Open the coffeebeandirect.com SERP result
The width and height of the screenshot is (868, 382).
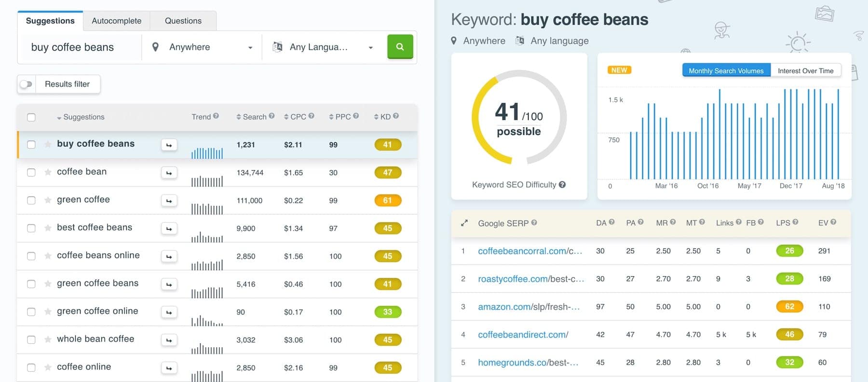pos(523,335)
